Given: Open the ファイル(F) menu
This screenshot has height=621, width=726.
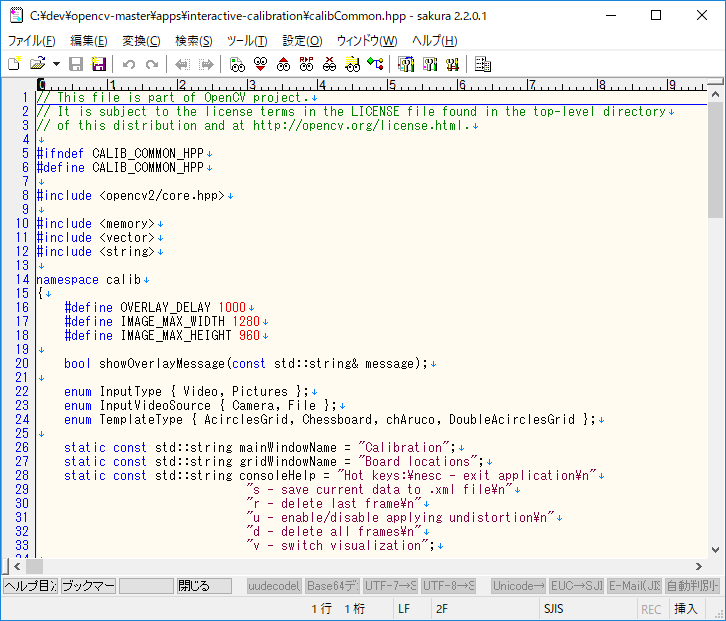Looking at the screenshot, I should point(31,41).
